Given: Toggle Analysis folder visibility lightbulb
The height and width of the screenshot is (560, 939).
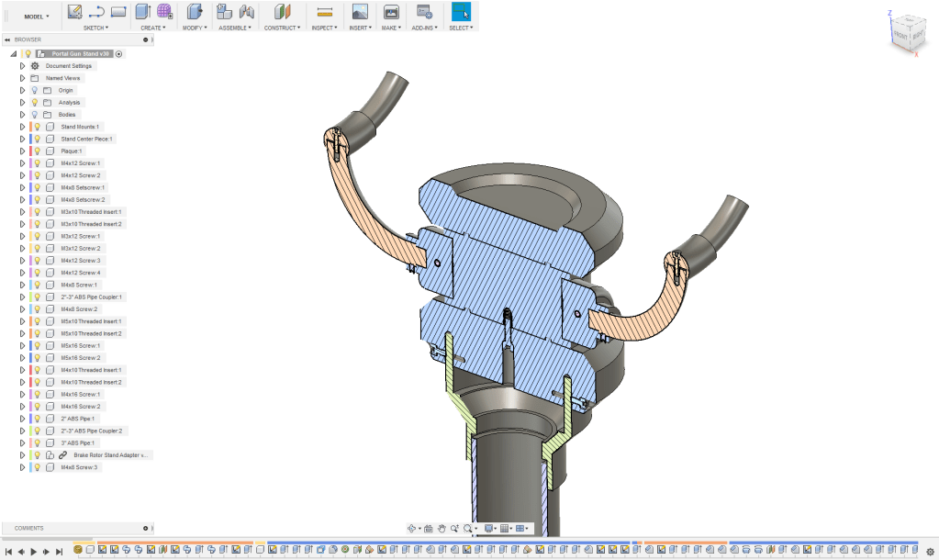Looking at the screenshot, I should tap(35, 103).
